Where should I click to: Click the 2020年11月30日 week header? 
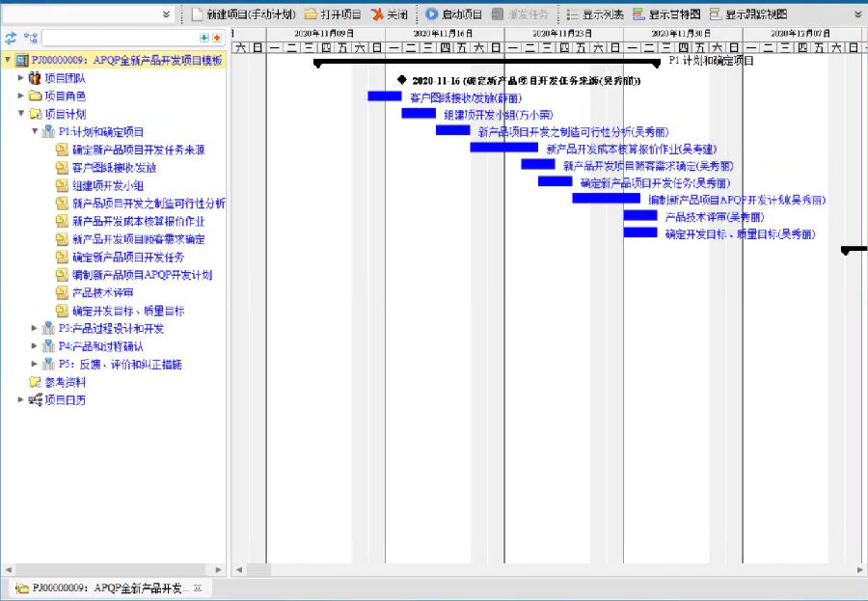[x=683, y=34]
